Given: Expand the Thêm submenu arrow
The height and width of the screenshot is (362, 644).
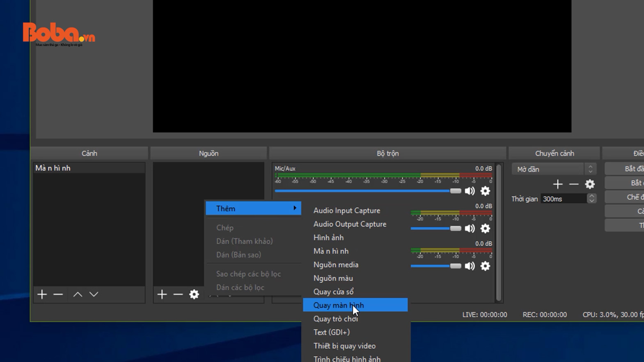Looking at the screenshot, I should click(x=295, y=208).
